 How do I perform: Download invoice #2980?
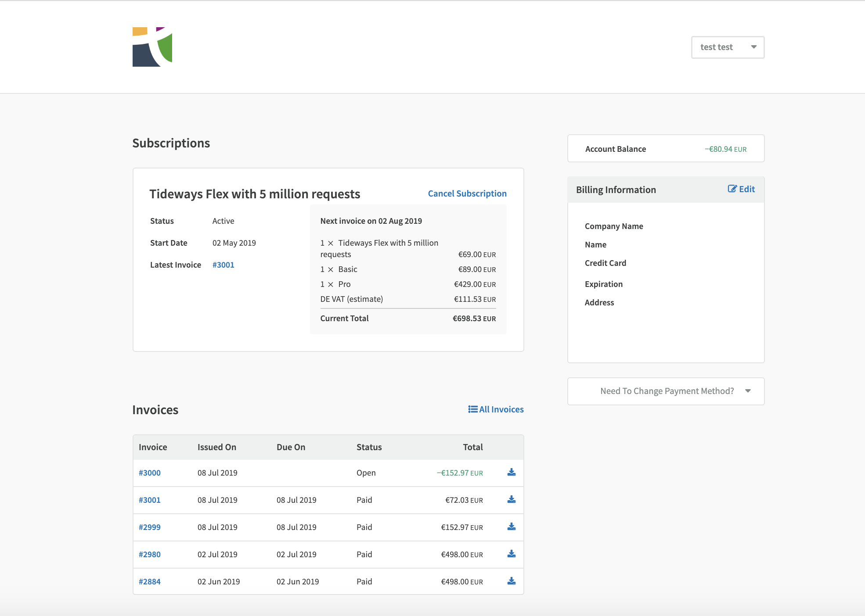click(512, 554)
